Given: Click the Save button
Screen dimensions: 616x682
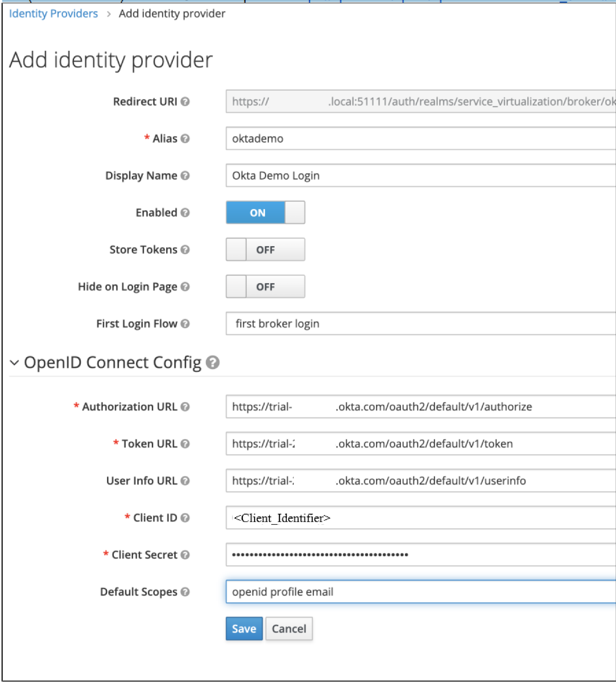Looking at the screenshot, I should (244, 628).
